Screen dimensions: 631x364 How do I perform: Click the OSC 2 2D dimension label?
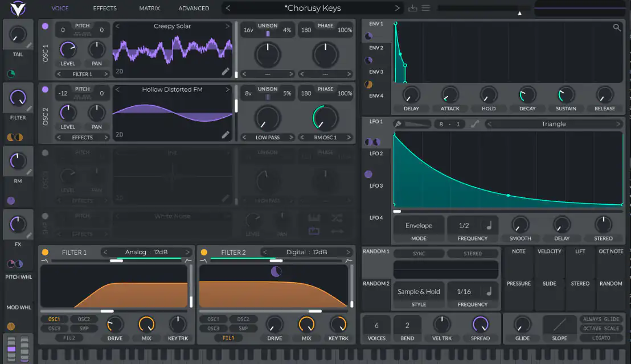click(120, 135)
